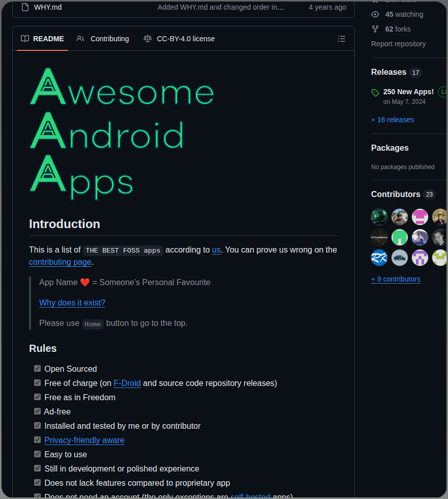Click the 'on May 7, 2024' date
The image size is (448, 499).
pyautogui.click(x=404, y=102)
